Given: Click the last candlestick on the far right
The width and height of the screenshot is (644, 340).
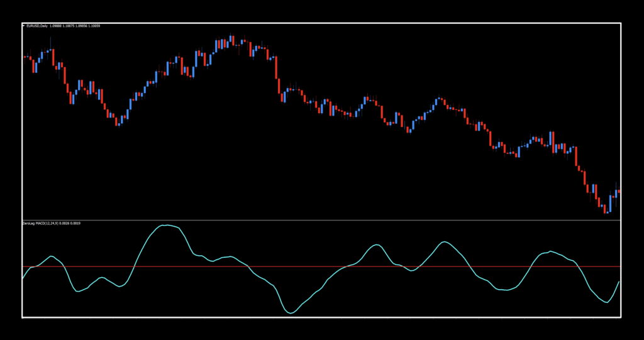Looking at the screenshot, I should 619,190.
